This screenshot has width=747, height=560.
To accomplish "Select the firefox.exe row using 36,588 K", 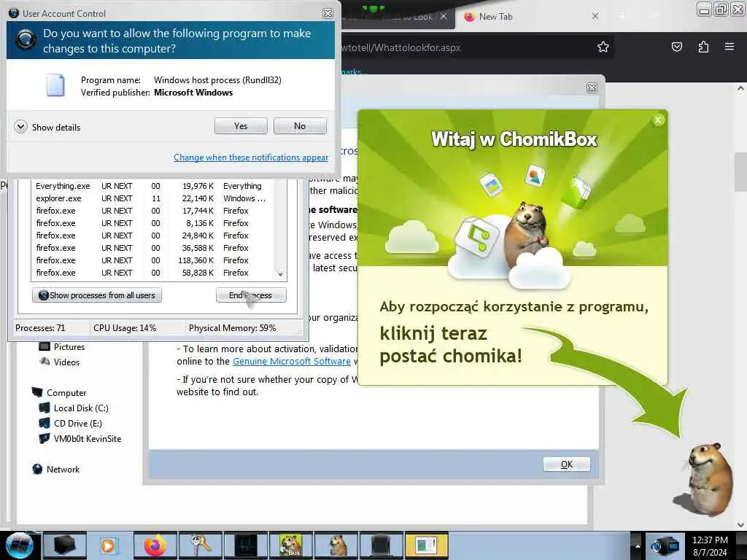I will point(152,248).
